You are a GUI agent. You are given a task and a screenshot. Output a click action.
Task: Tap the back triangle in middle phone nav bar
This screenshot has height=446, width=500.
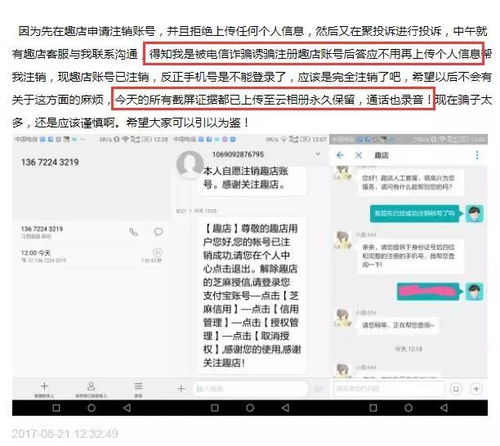tap(285, 408)
